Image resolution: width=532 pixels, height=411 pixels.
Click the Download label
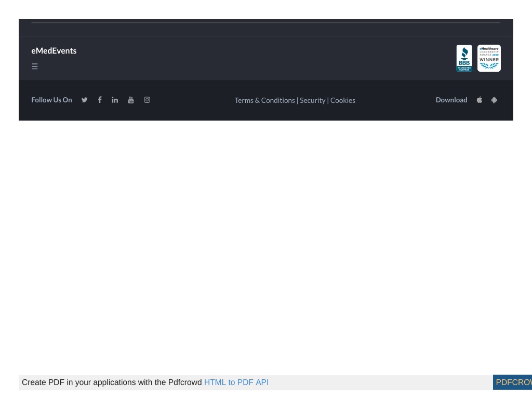coord(451,100)
